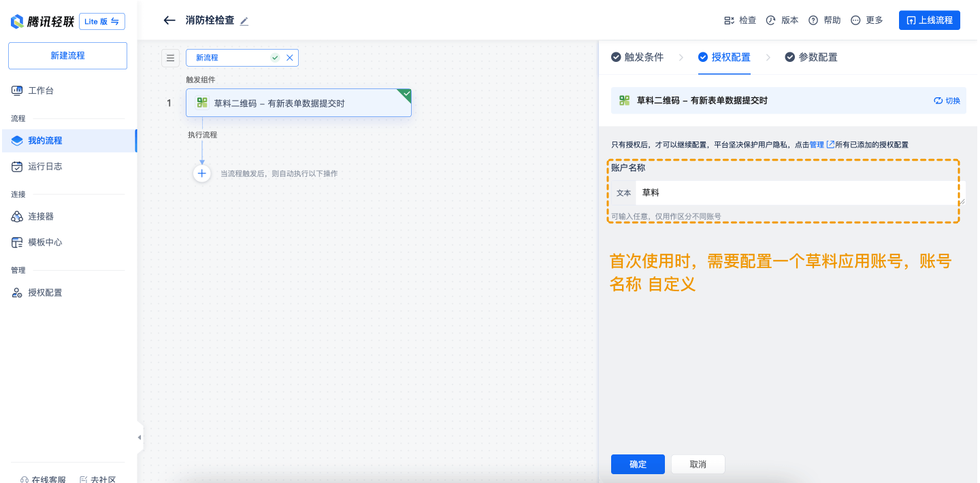Switch edition via Lite 版 button
Screen dimensions: 980x483
click(102, 21)
